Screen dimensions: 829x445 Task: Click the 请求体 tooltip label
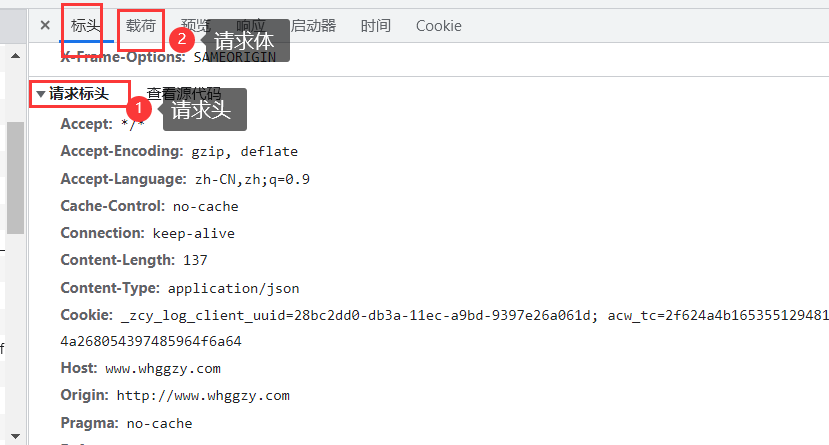pos(244,44)
